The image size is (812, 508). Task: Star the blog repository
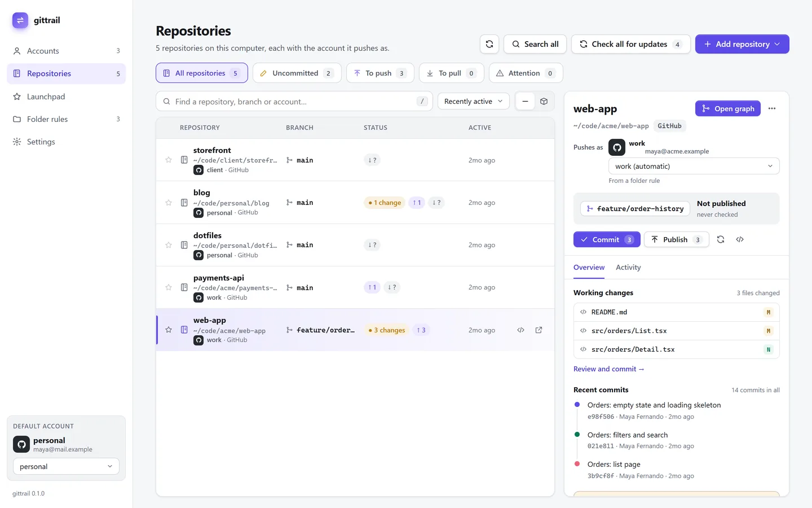(x=169, y=203)
